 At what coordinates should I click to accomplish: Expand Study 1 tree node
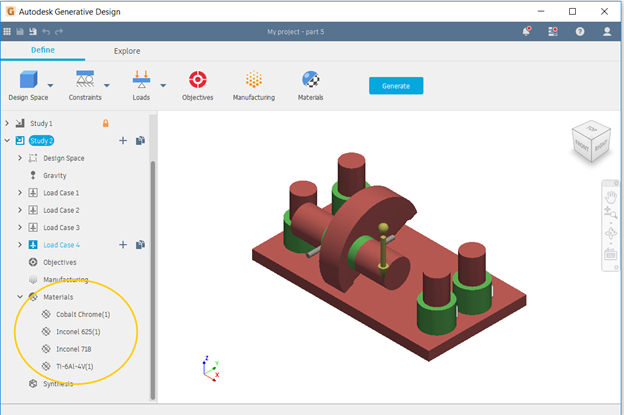click(7, 123)
